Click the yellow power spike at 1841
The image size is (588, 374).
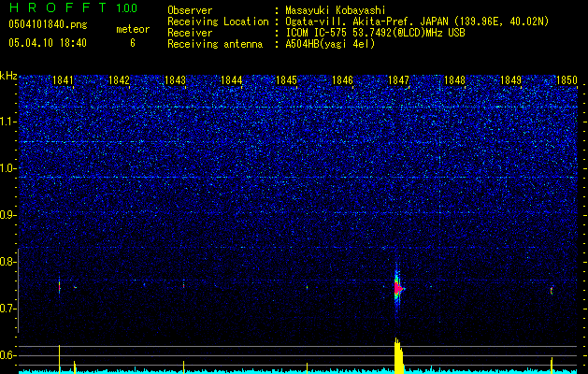59,359
